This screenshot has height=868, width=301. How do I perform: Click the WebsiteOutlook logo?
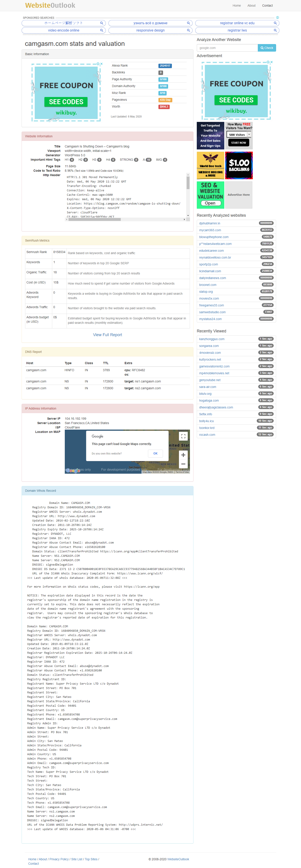pos(50,5)
